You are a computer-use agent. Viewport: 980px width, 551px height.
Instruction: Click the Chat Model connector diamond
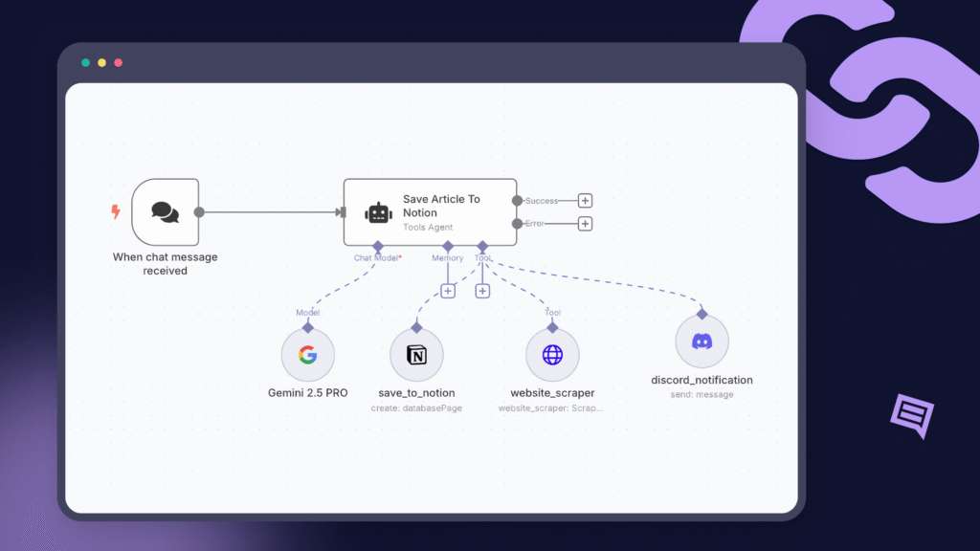(x=377, y=246)
